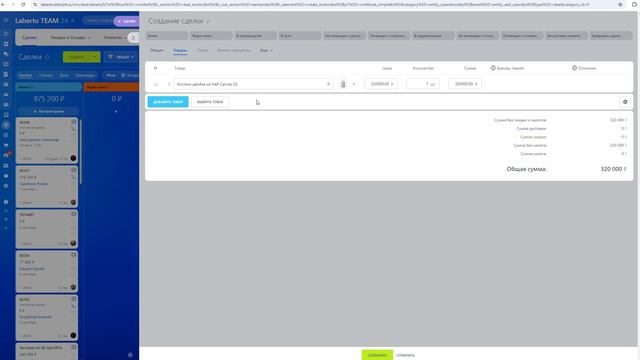The width and height of the screenshot is (640, 360).
Task: Switch to the Канбан view
Action: click(x=25, y=75)
